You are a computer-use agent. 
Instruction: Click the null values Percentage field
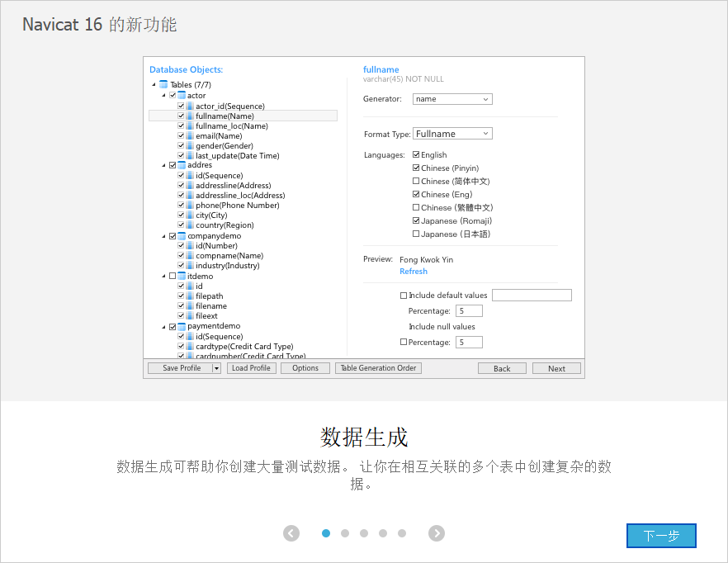pyautogui.click(x=469, y=343)
